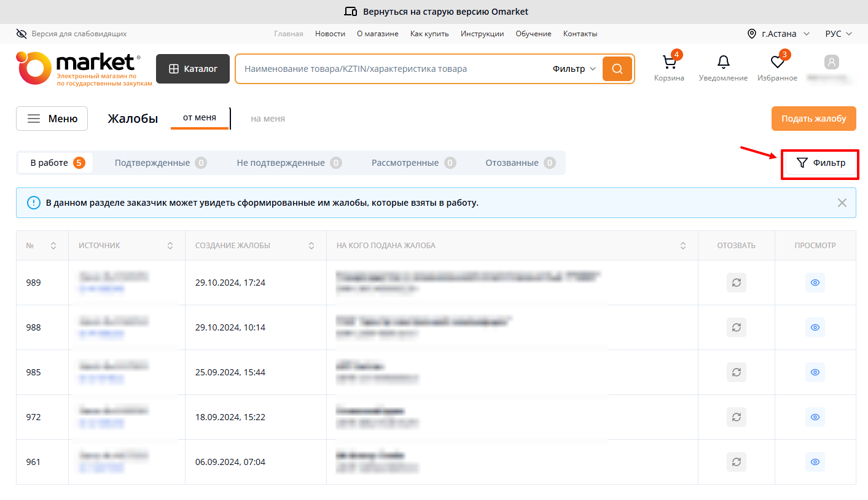Click the user profile avatar icon
This screenshot has width=868, height=500.
point(831,62)
